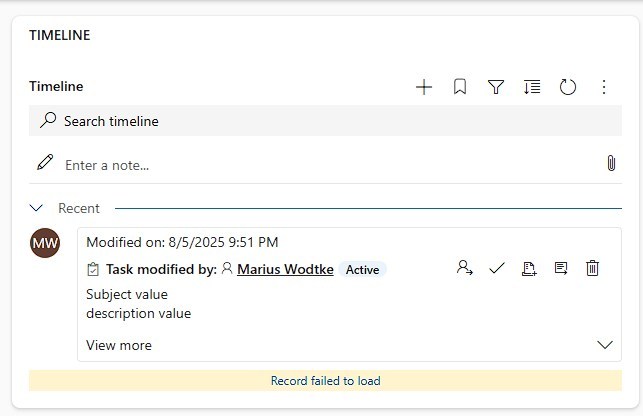
Task: Collapse the Recent section
Action: click(37, 208)
